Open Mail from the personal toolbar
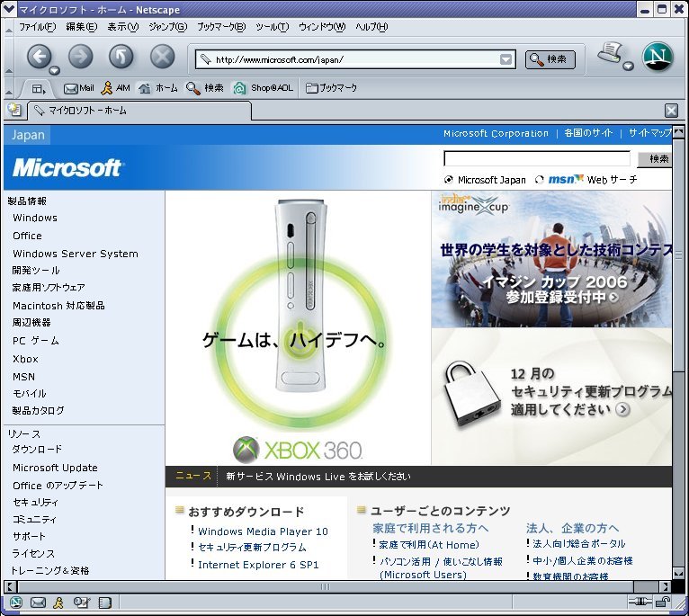The height and width of the screenshot is (616, 689). click(x=78, y=88)
